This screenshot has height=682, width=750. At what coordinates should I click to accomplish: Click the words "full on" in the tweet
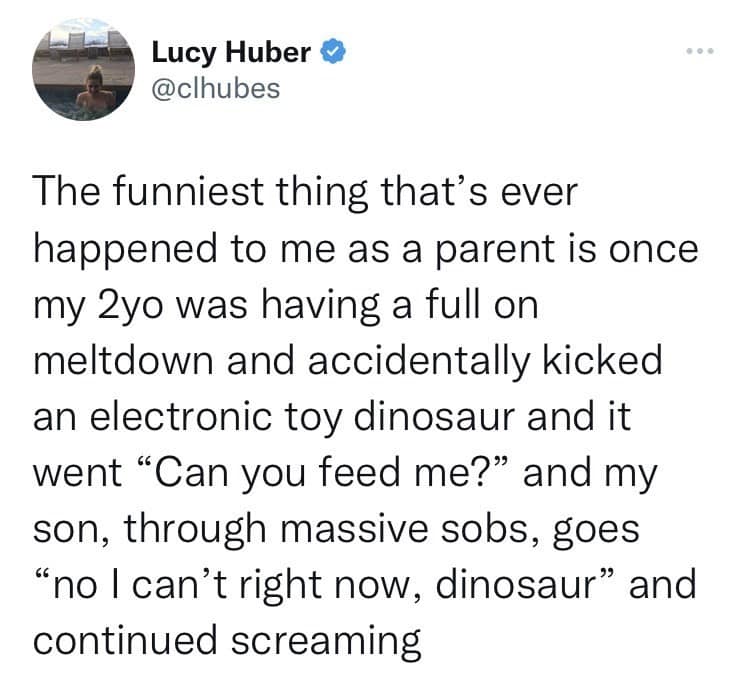[490, 304]
